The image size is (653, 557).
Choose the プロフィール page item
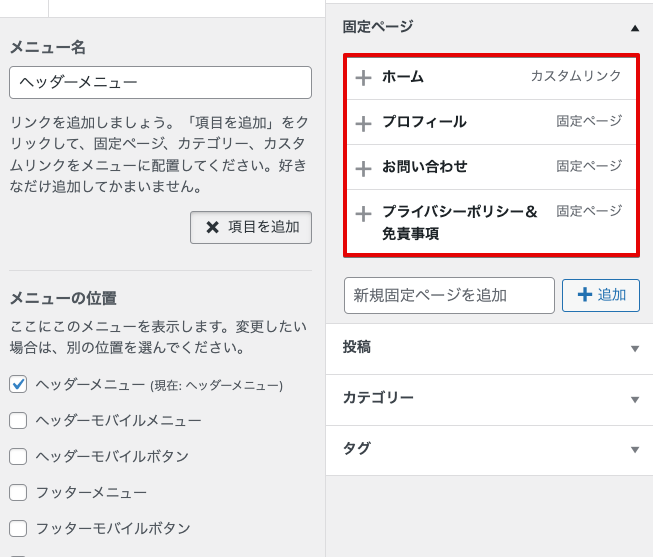click(424, 122)
